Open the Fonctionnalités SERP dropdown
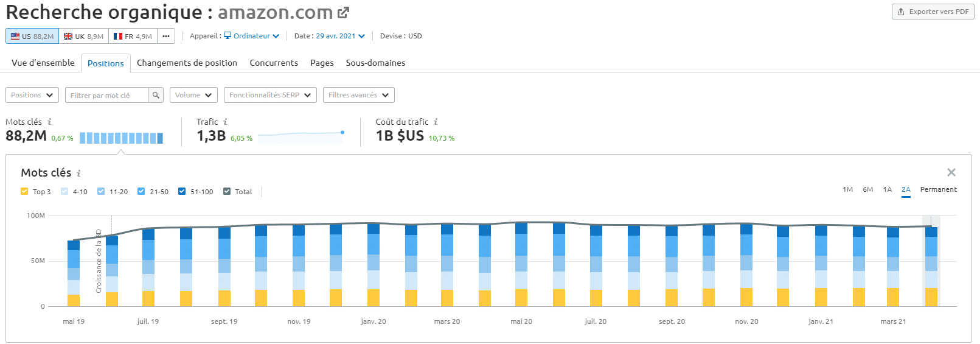980x344 pixels. coord(269,95)
